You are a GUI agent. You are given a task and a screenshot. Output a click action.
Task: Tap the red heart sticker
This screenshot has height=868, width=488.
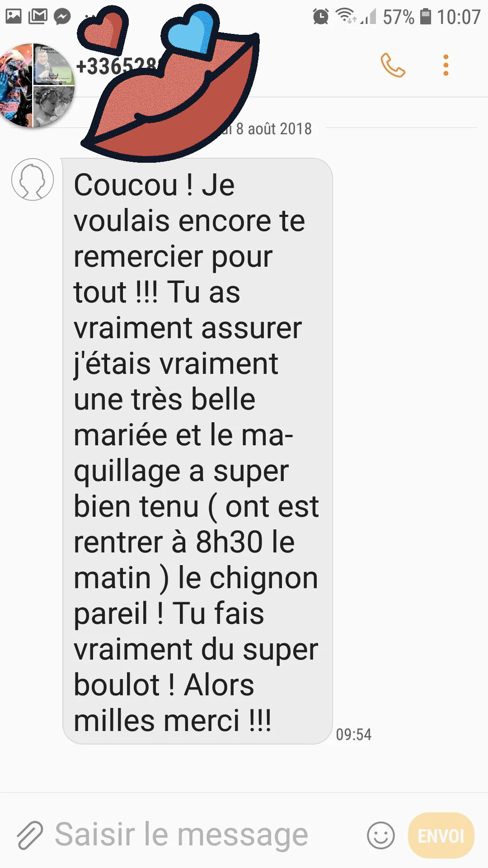(x=103, y=30)
